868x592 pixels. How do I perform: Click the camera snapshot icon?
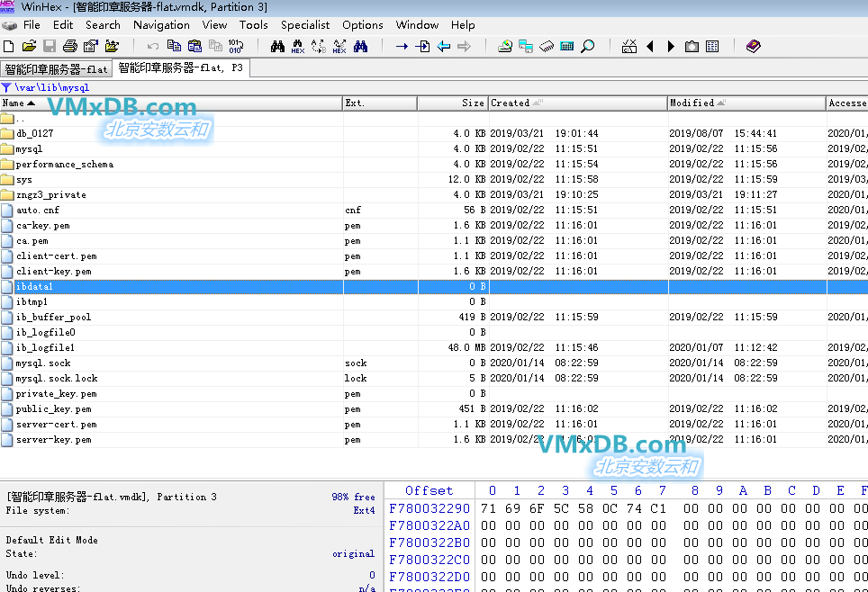point(692,47)
